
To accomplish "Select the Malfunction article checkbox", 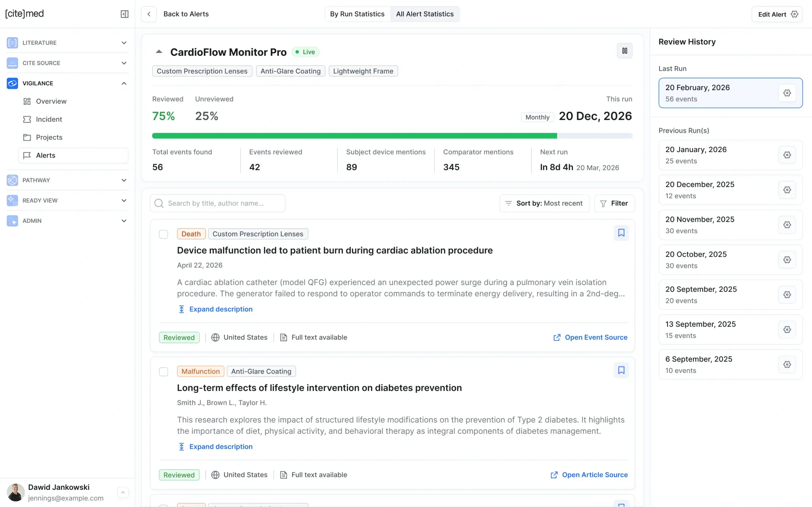I will click(163, 371).
